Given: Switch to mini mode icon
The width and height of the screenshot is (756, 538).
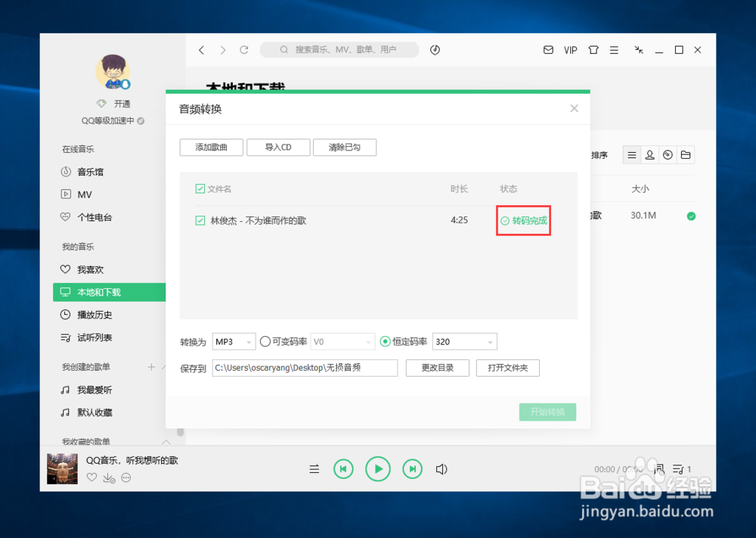Looking at the screenshot, I should 639,50.
